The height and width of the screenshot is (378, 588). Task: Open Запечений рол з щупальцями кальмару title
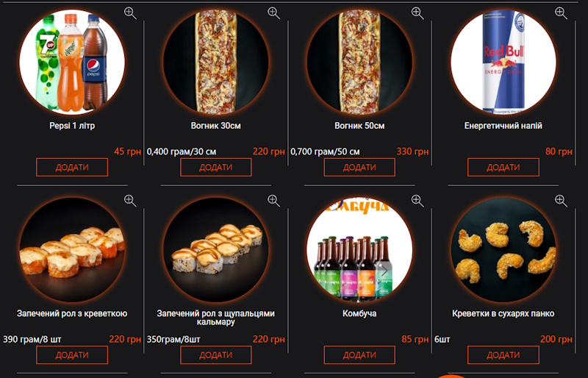215,318
